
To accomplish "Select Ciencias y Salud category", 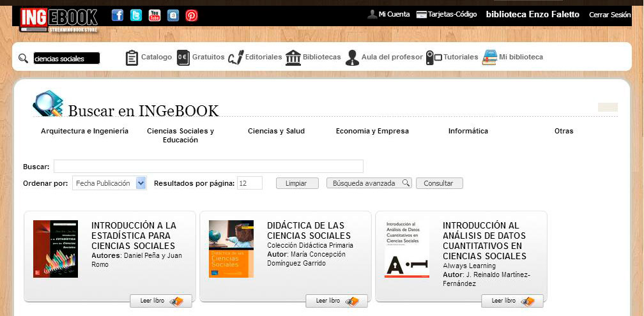I will [276, 131].
